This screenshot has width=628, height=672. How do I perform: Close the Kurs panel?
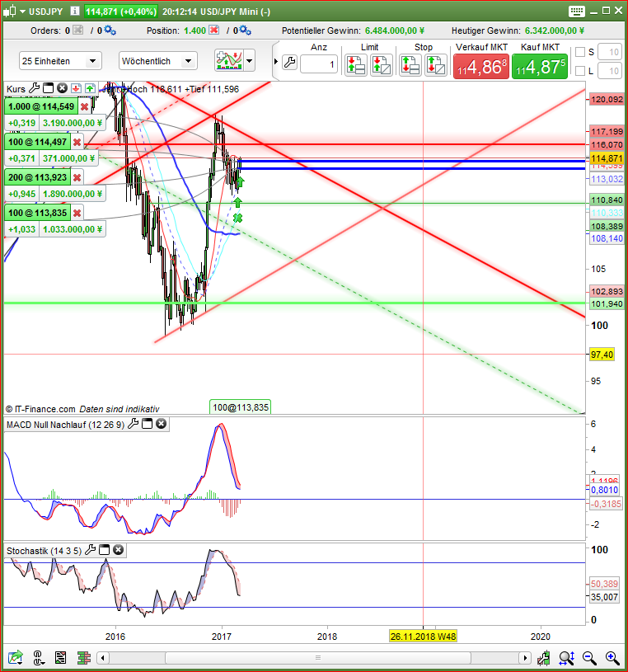pos(63,88)
